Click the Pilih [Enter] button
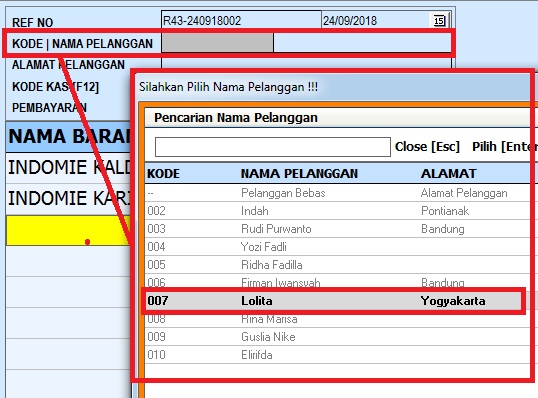Image resolution: width=538 pixels, height=398 pixels. [x=504, y=147]
